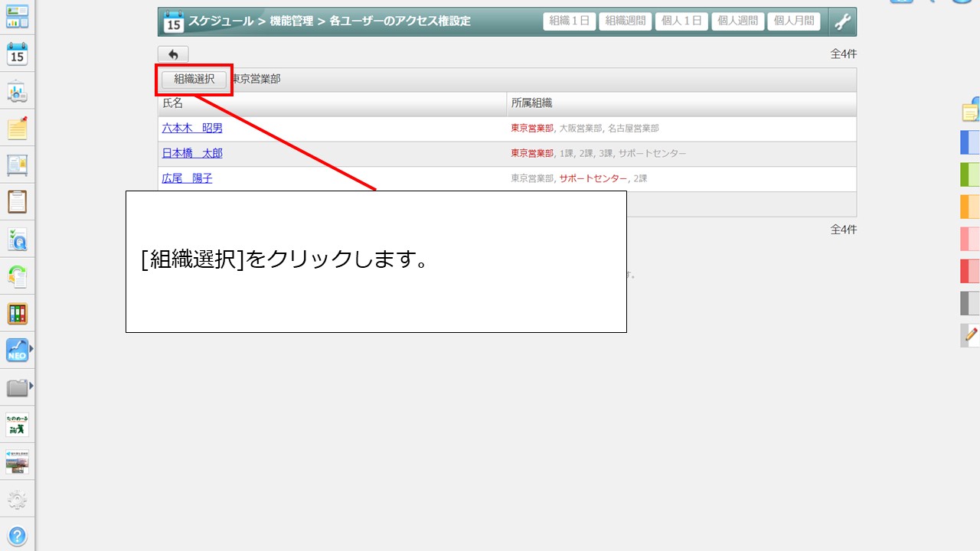Click 大阪営業部 in 六本木 昭男's row
The height and width of the screenshot is (551, 980).
point(580,129)
